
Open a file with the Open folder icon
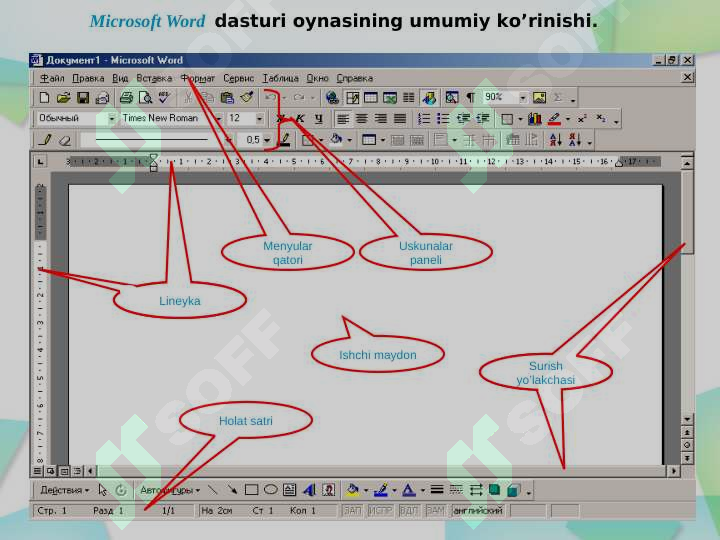(x=63, y=97)
